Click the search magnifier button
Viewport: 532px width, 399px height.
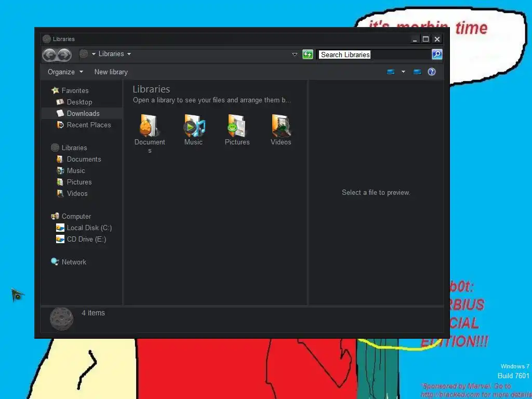pyautogui.click(x=437, y=54)
